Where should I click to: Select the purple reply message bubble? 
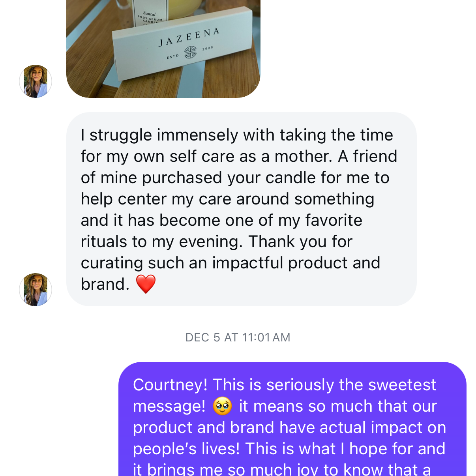tap(292, 422)
